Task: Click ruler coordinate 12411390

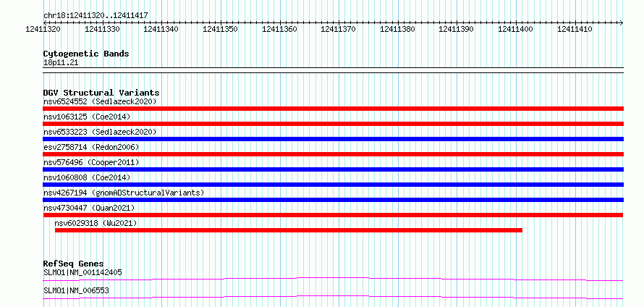Action: (457, 29)
